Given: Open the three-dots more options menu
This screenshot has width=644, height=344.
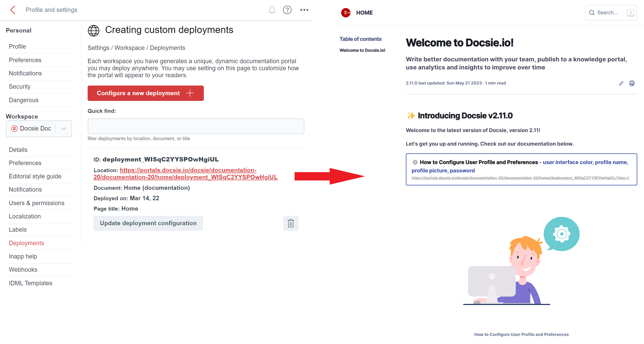Looking at the screenshot, I should 304,10.
